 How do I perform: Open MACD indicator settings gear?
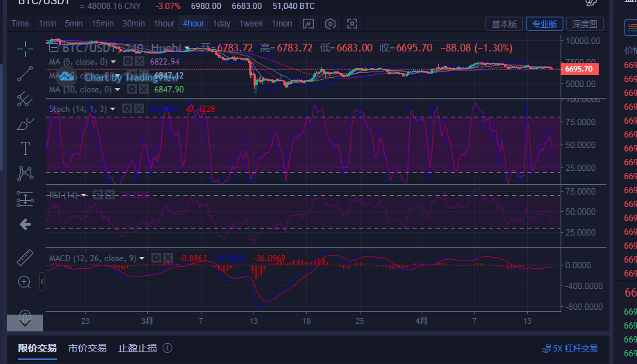click(156, 258)
